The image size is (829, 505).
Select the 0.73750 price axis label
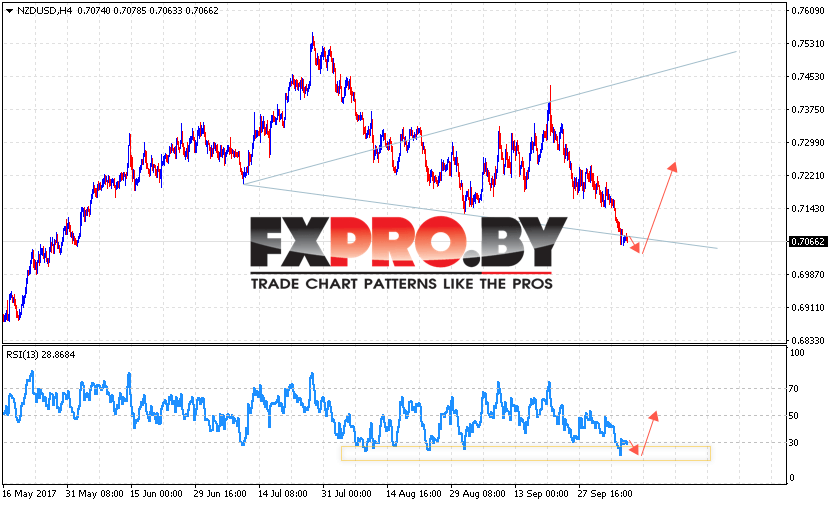coord(807,109)
